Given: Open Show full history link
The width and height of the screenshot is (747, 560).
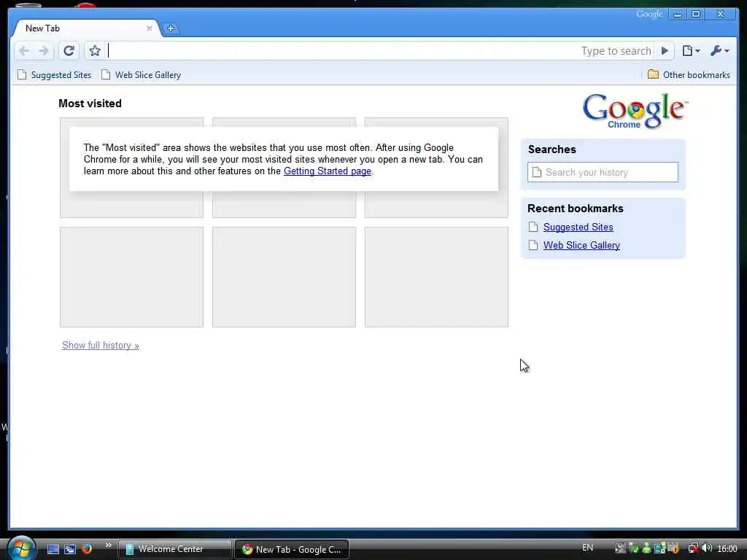Looking at the screenshot, I should pyautogui.click(x=101, y=345).
